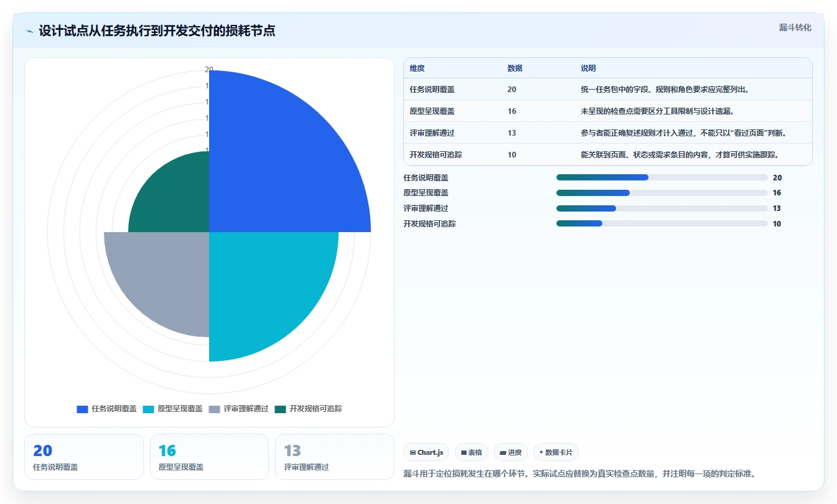Click the 维度 column header
The image size is (837, 504).
click(x=417, y=68)
